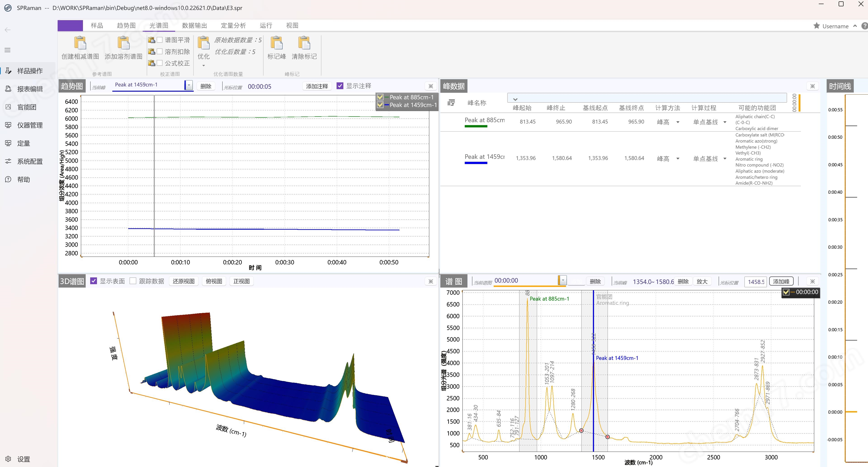Click the 清除标记 icon
868x467 pixels.
point(304,43)
